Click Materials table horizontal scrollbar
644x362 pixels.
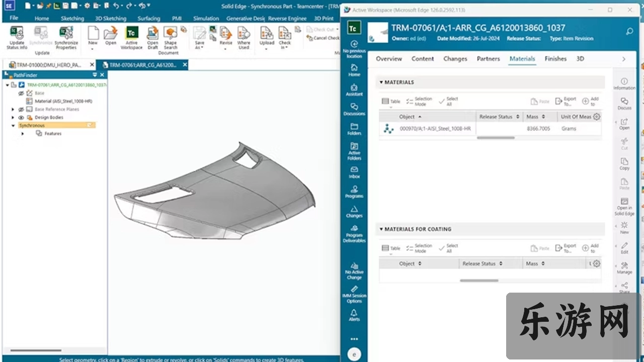[496, 138]
